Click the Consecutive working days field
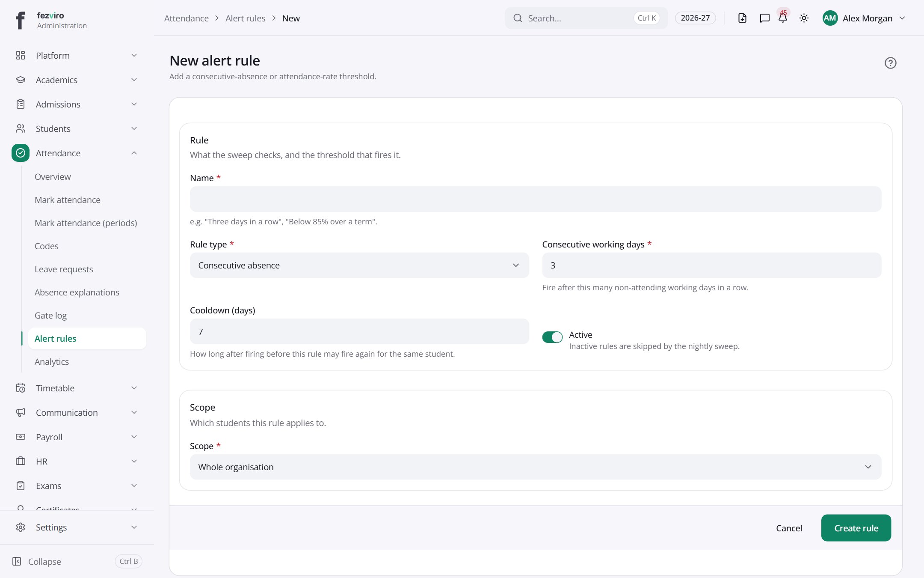The image size is (924, 578). pos(712,265)
